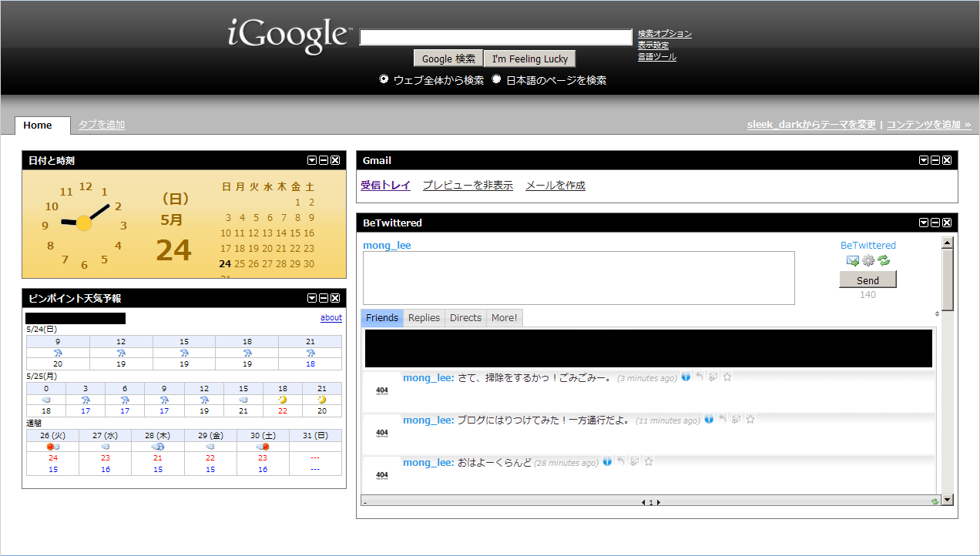Collapse the BeTwittered gadget
The width and height of the screenshot is (980, 556).
(935, 223)
